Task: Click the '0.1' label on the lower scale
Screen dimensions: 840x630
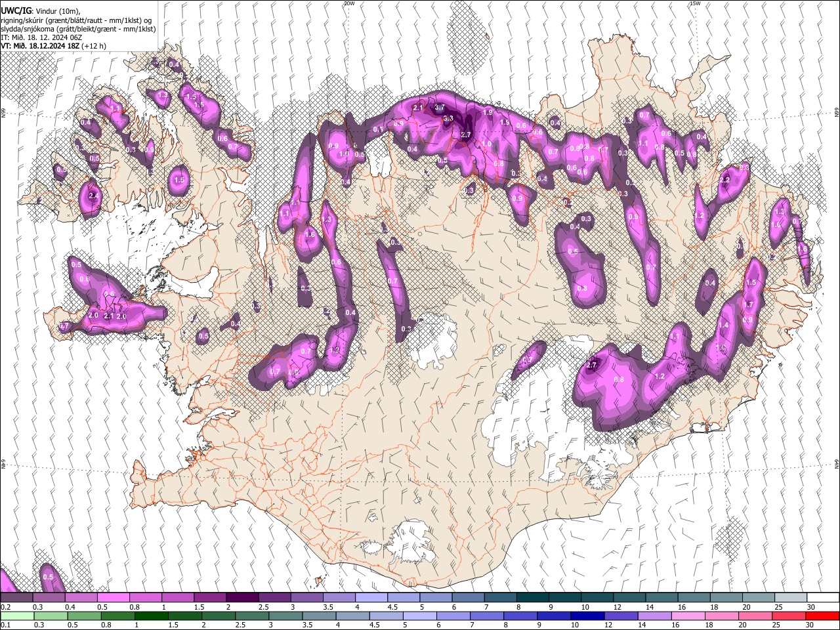Action: [x=5, y=625]
